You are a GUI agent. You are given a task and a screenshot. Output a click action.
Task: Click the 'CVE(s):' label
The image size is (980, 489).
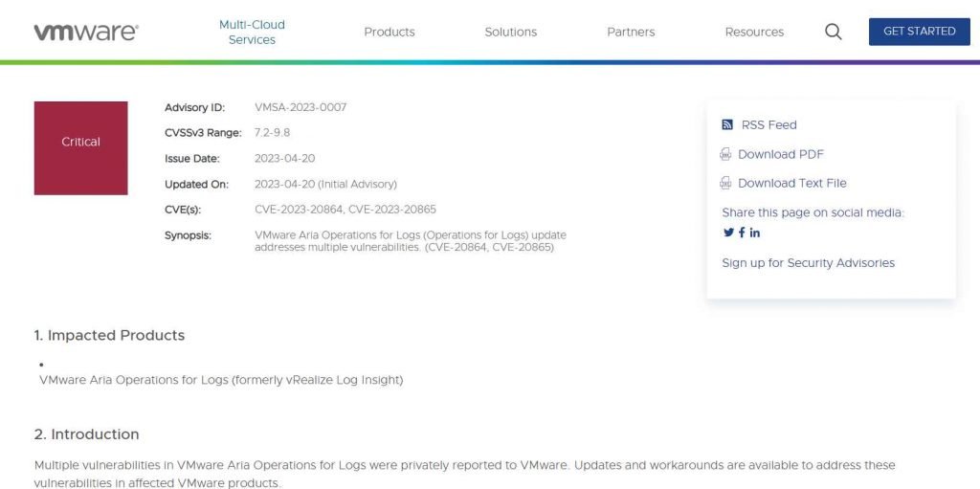[183, 210]
